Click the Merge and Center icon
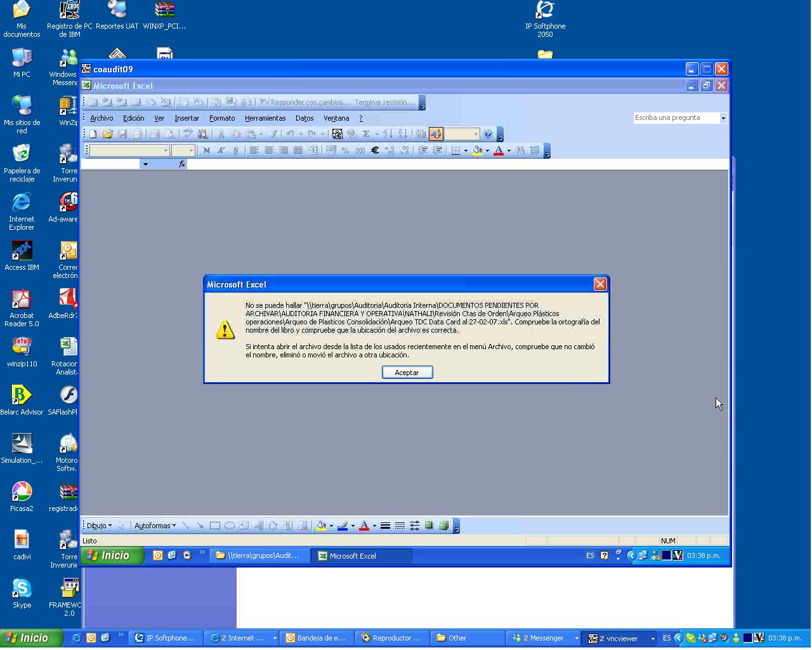 (313, 150)
